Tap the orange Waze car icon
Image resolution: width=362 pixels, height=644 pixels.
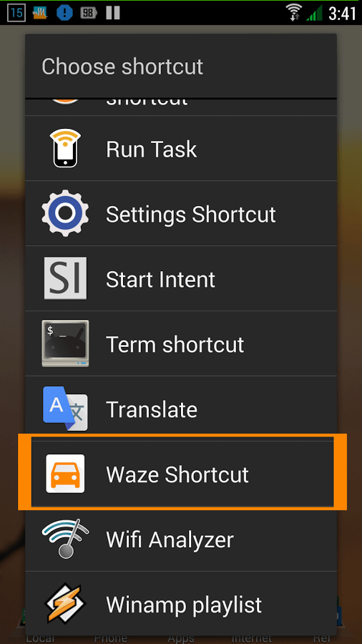point(65,474)
